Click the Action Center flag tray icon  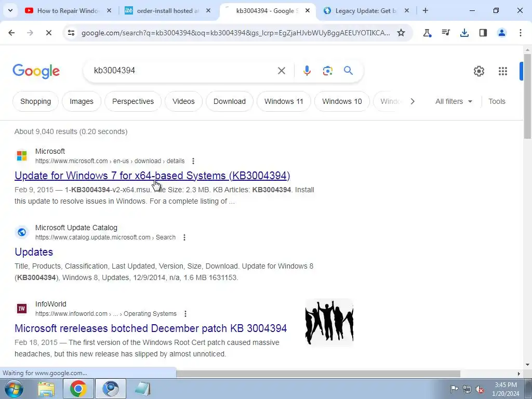[x=454, y=389]
